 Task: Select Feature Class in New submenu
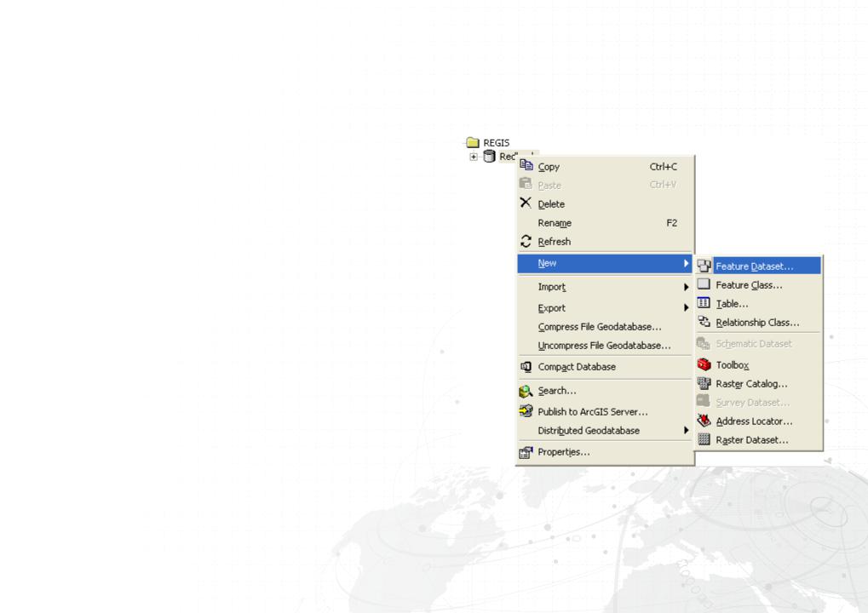(758, 285)
